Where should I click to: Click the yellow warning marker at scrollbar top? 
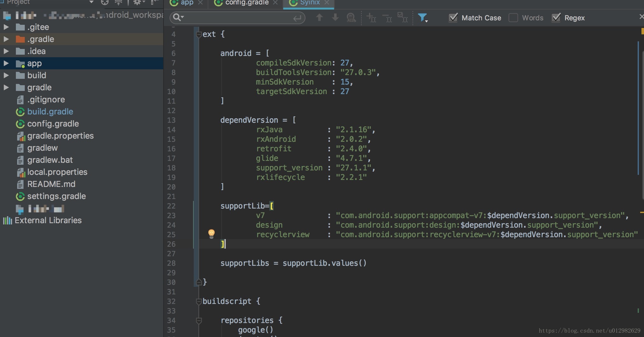click(x=642, y=31)
